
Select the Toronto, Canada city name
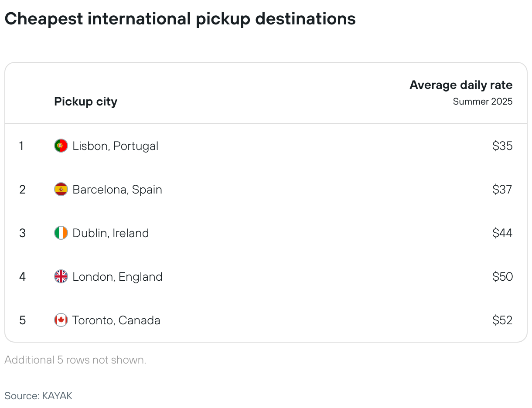click(x=116, y=320)
